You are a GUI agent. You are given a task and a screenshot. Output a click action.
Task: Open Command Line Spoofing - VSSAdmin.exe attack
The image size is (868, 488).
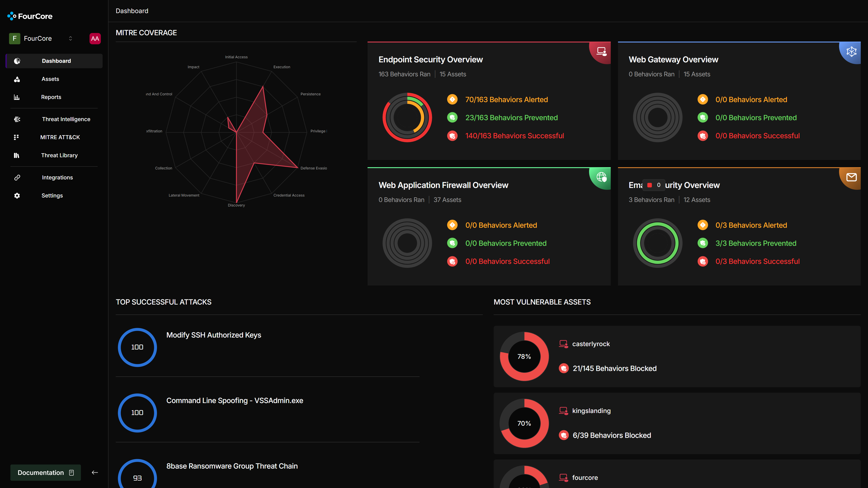[235, 400]
